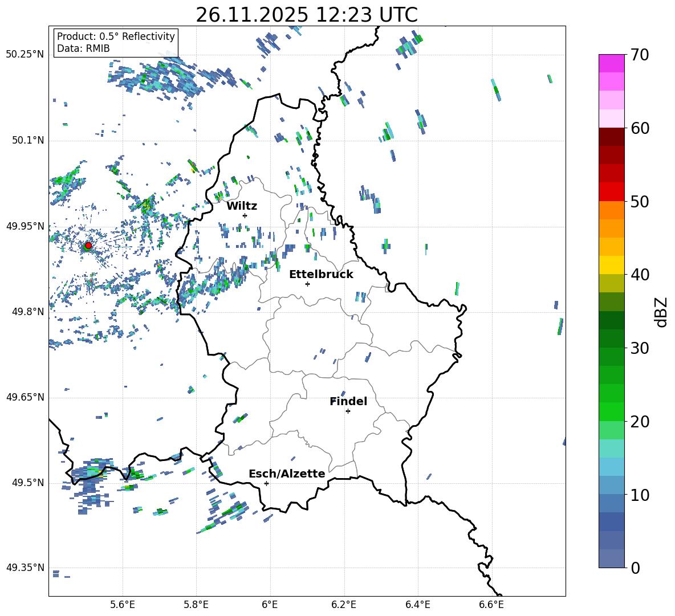Click the 60 tick label on colorbar

[x=640, y=128]
